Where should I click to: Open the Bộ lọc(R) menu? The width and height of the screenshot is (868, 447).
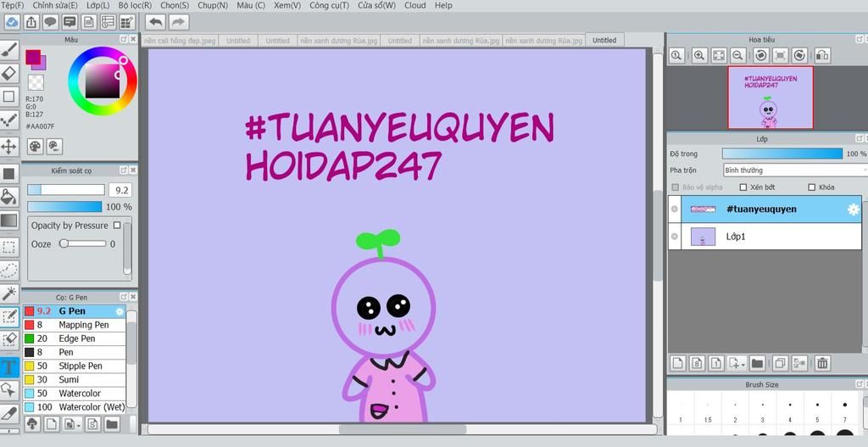tap(135, 6)
